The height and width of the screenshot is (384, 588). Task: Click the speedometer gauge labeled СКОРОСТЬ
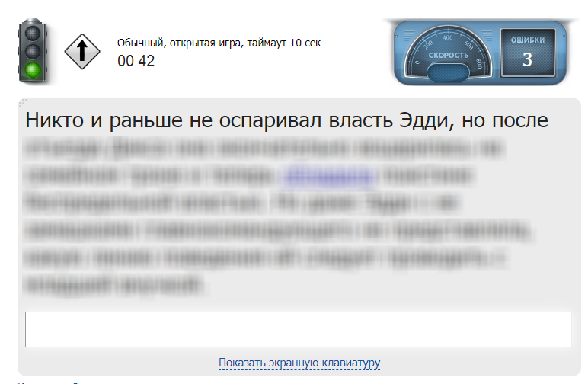(x=448, y=53)
